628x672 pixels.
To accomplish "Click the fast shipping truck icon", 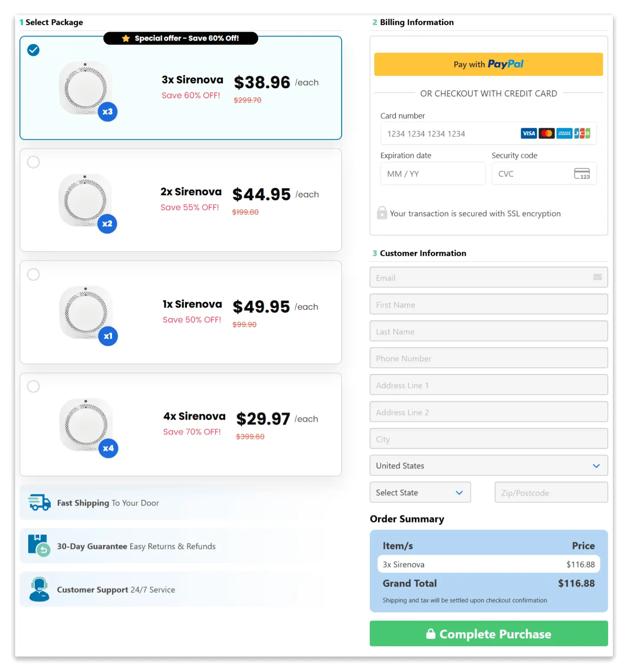I will click(39, 502).
